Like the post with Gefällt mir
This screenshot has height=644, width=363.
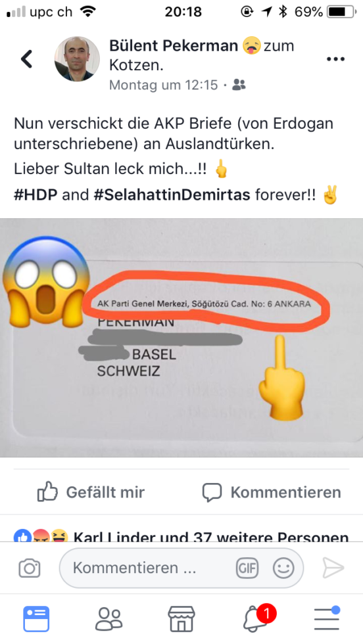pyautogui.click(x=91, y=492)
